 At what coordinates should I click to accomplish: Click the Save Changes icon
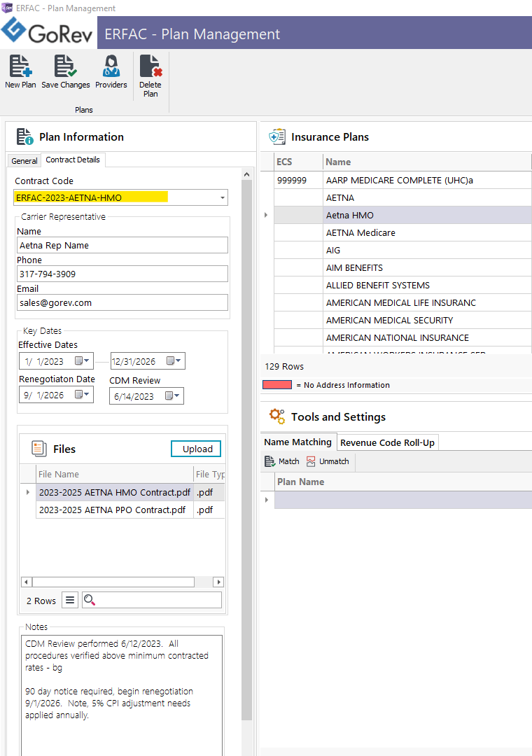coord(65,66)
